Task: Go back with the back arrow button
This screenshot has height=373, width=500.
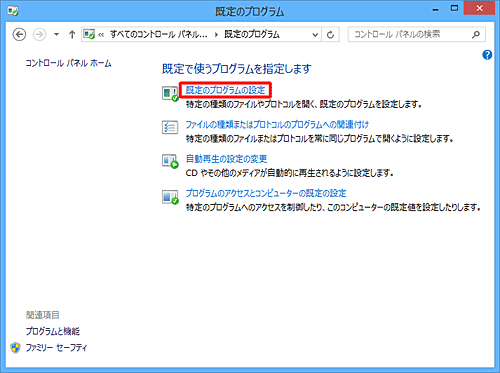Action: (19, 34)
